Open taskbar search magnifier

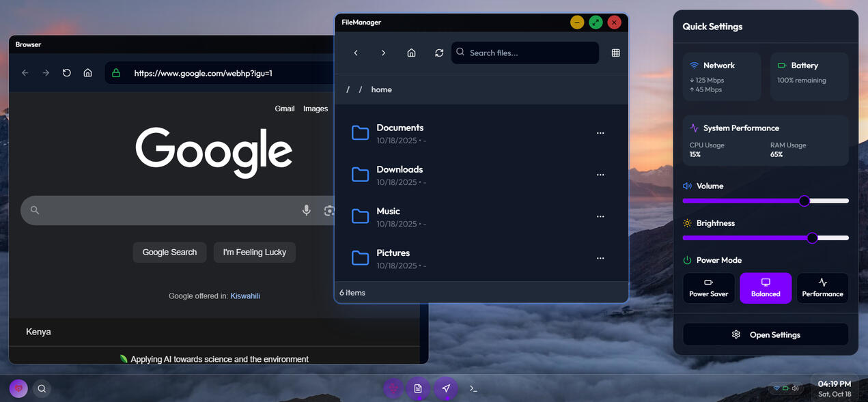coord(42,388)
